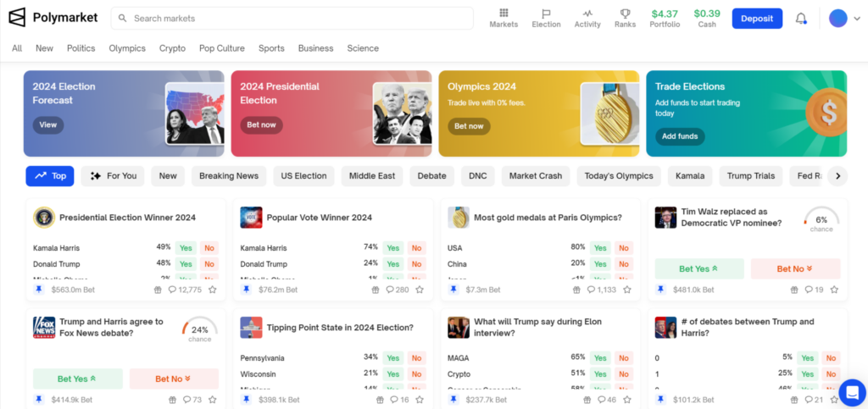This screenshot has height=409, width=868.
Task: Switch to the Crypto category
Action: pos(172,48)
